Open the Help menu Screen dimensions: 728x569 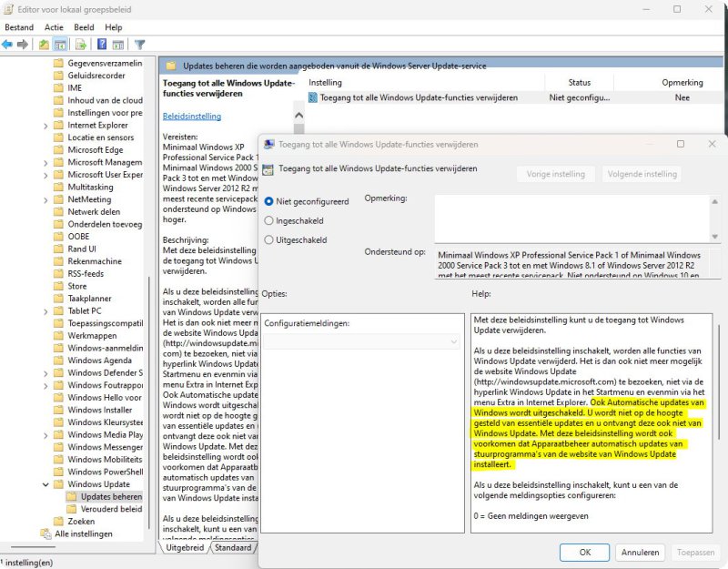[113, 27]
